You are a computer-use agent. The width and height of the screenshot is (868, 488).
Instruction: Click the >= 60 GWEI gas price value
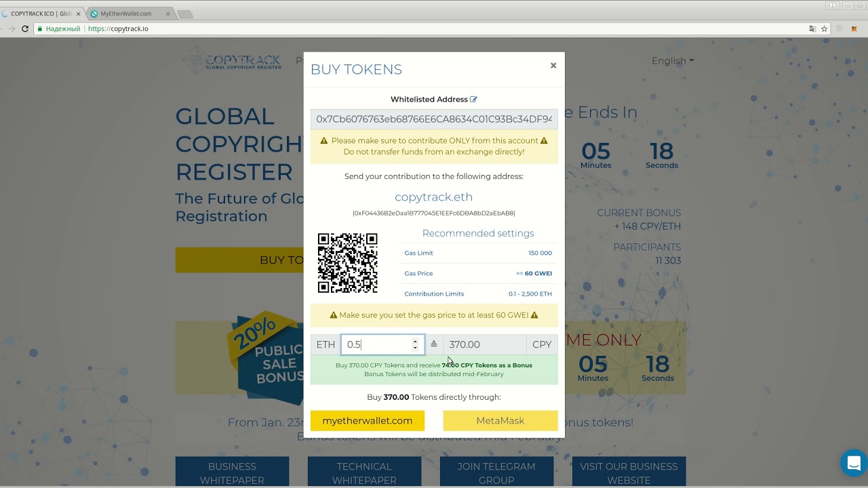coord(534,274)
